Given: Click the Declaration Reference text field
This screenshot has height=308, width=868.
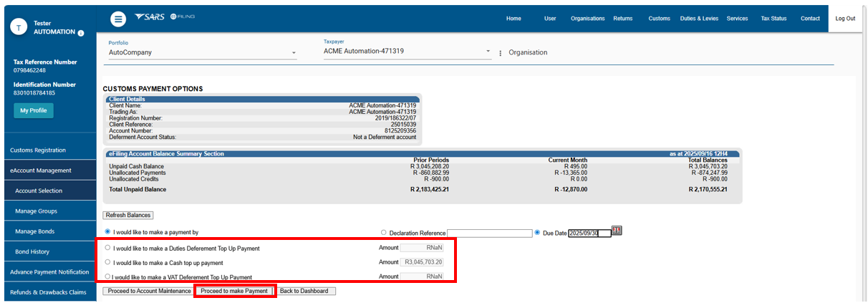Looking at the screenshot, I should 489,233.
